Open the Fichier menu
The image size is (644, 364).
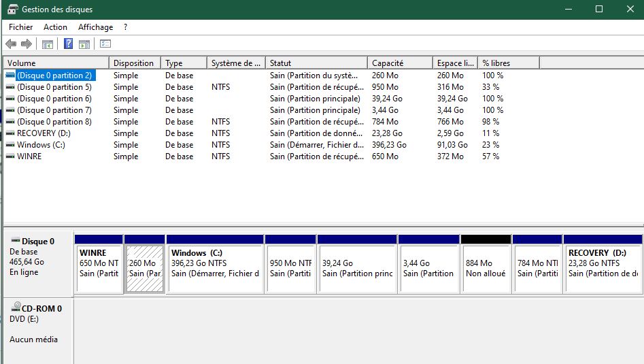click(x=20, y=27)
